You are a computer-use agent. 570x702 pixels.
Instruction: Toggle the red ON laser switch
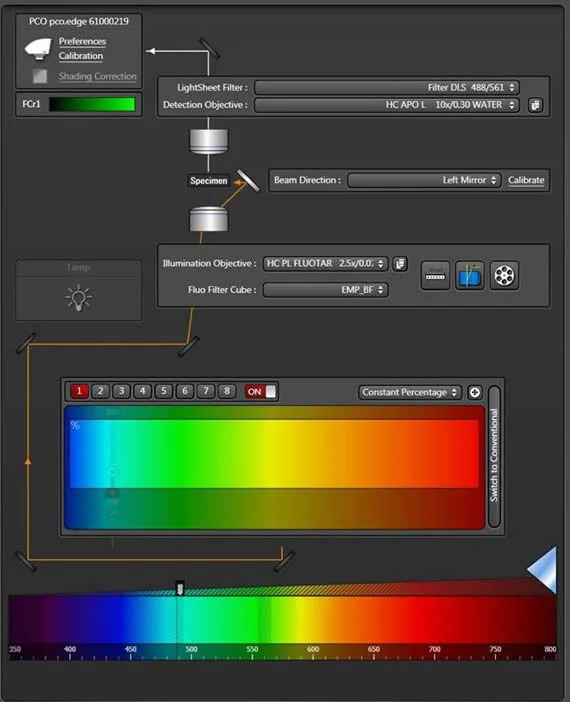[x=261, y=392]
